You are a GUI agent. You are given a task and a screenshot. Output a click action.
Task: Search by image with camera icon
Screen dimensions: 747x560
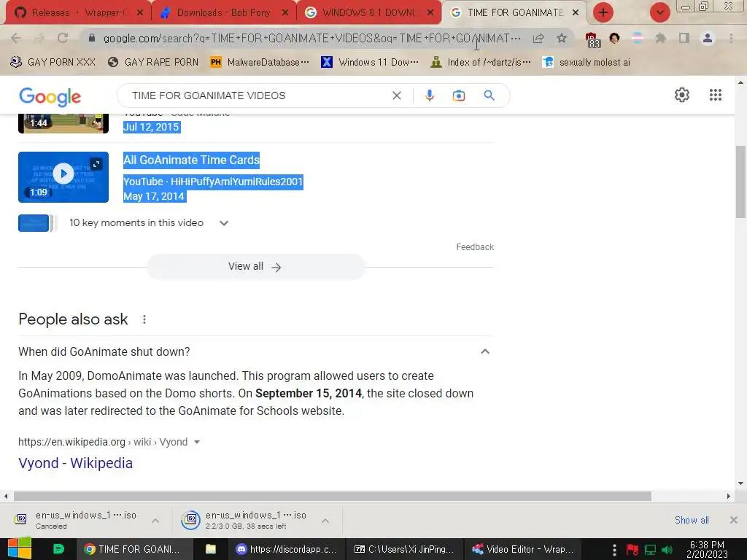(458, 96)
